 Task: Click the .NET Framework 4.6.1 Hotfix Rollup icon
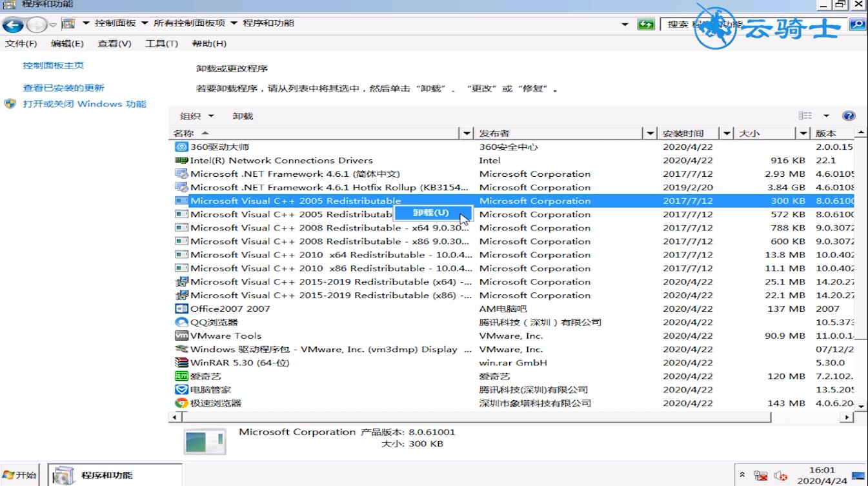point(181,187)
